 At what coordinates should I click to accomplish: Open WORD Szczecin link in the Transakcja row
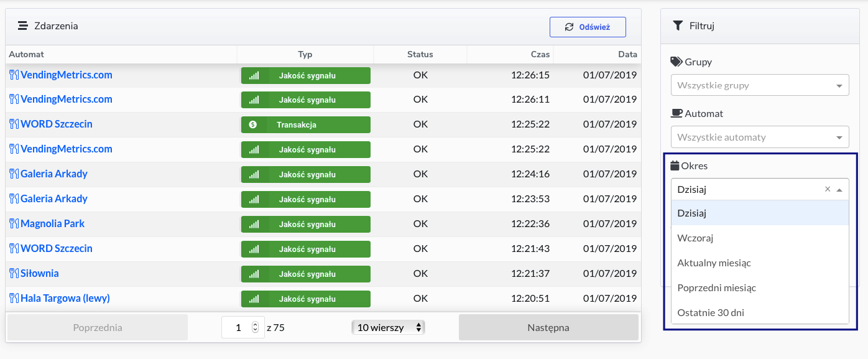tap(57, 124)
